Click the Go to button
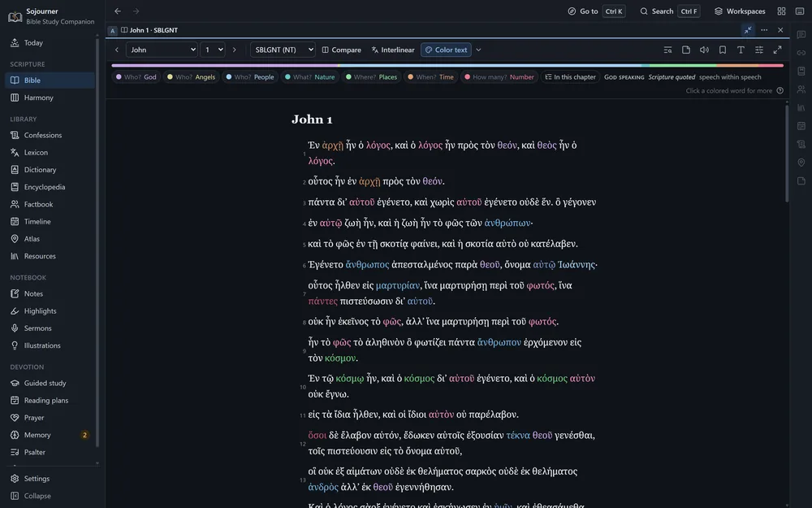 tap(597, 11)
